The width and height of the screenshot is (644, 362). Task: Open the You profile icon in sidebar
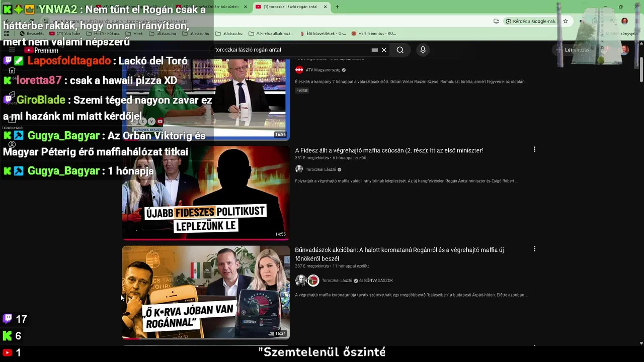(12, 145)
